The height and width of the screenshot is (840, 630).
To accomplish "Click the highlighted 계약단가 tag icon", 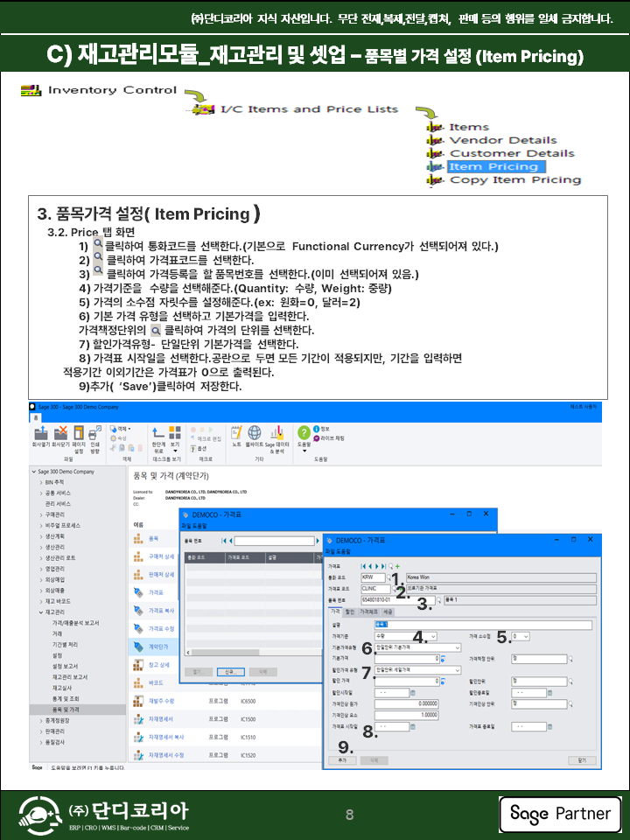I will pos(138,647).
